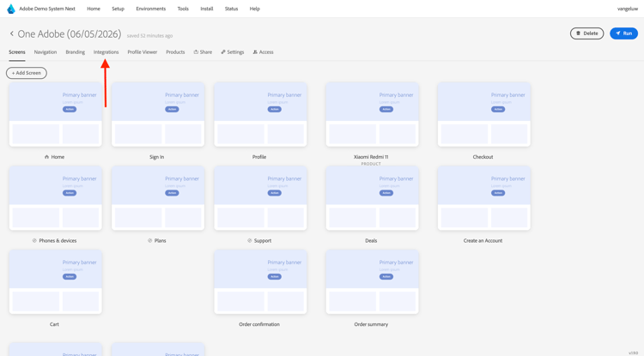Open the Environments menu
The image size is (644, 356).
pos(151,9)
